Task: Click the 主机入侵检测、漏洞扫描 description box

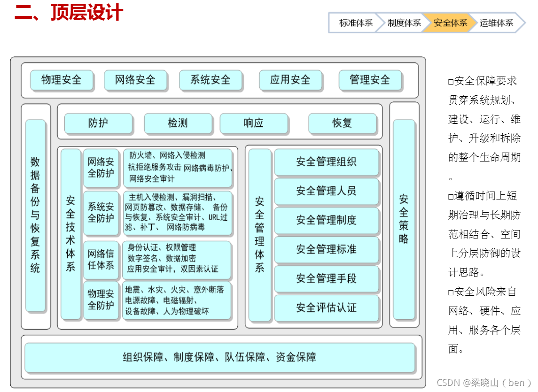Action: [x=178, y=213]
